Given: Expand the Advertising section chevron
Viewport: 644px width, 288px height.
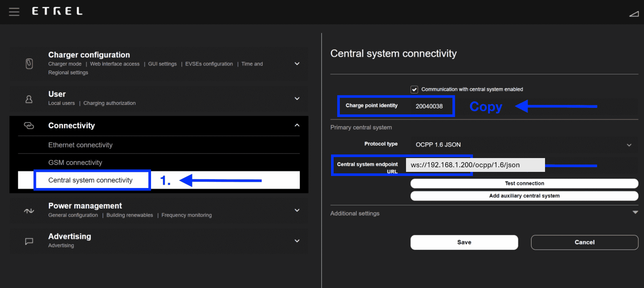Looking at the screenshot, I should [x=297, y=241].
